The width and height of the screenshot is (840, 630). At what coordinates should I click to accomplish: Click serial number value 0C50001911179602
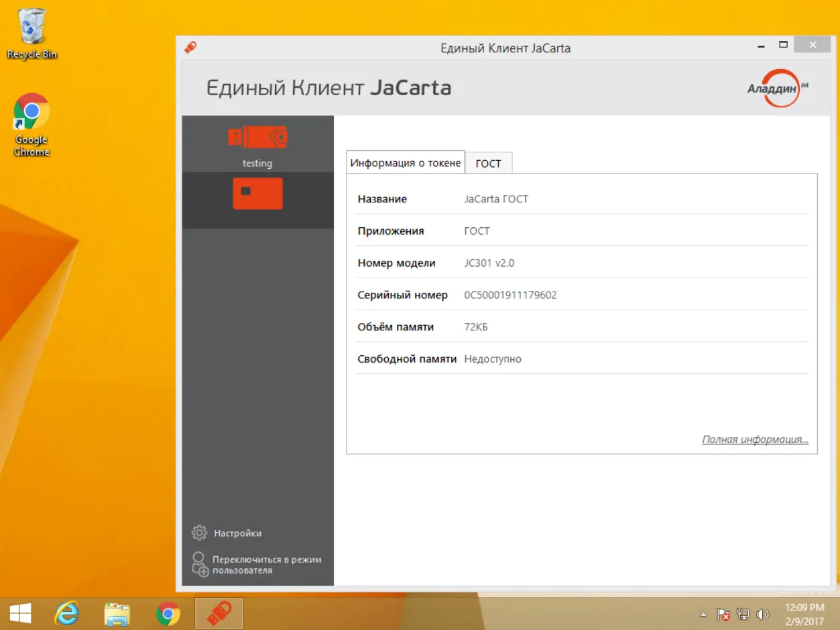click(x=510, y=295)
